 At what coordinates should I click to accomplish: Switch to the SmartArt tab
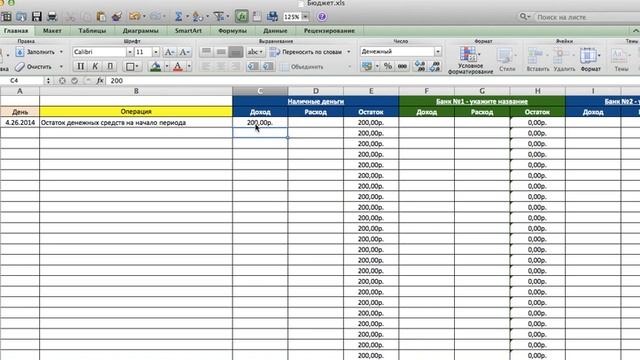(188, 31)
